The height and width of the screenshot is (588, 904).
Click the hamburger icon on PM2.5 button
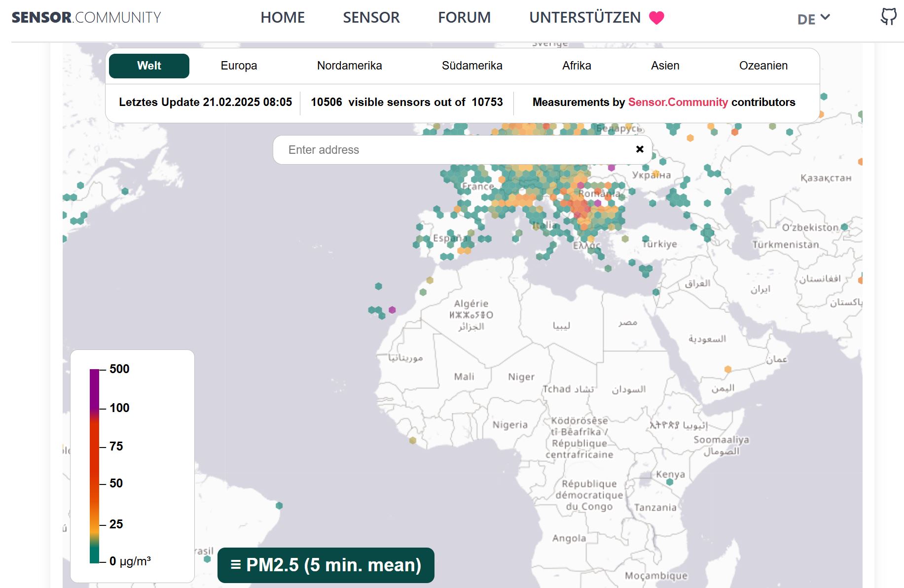(235, 565)
